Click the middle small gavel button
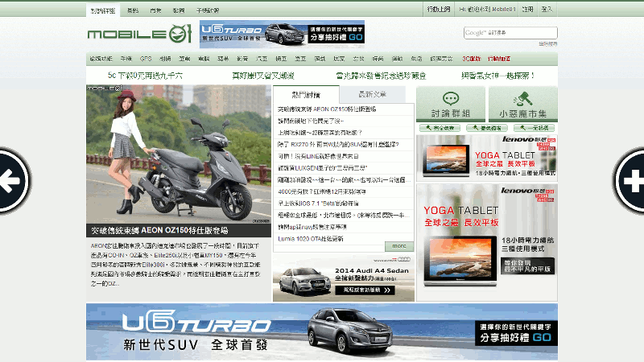The height and width of the screenshot is (362, 644). (x=487, y=128)
